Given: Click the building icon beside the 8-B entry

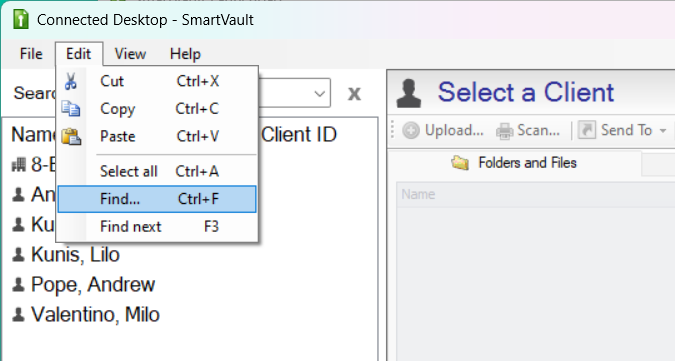Looking at the screenshot, I should click(19, 164).
